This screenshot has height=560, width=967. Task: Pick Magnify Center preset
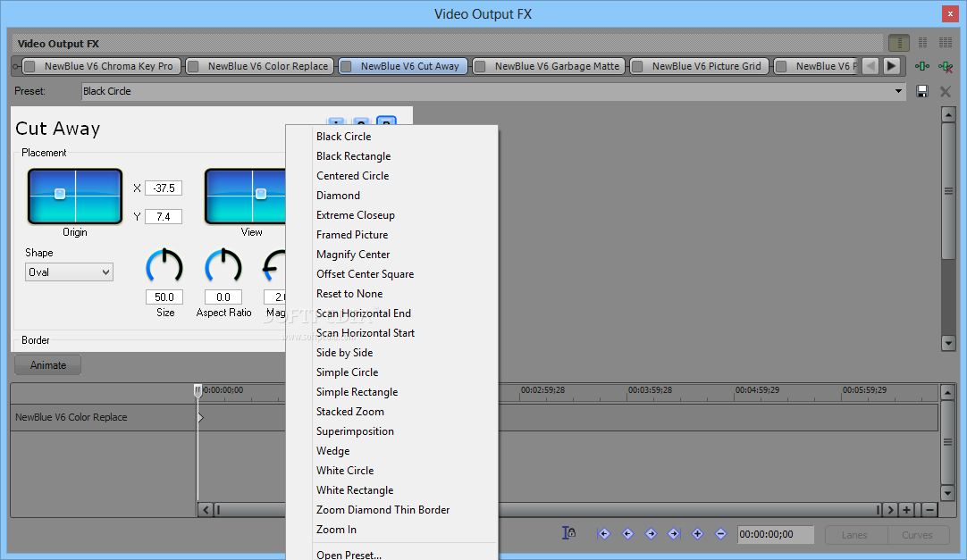353,255
